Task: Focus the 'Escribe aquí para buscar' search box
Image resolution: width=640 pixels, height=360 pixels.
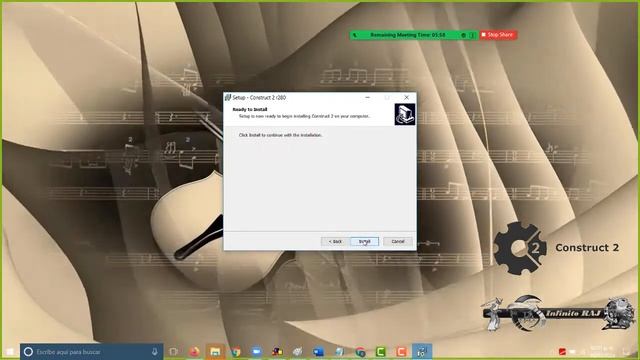Action: [91, 351]
